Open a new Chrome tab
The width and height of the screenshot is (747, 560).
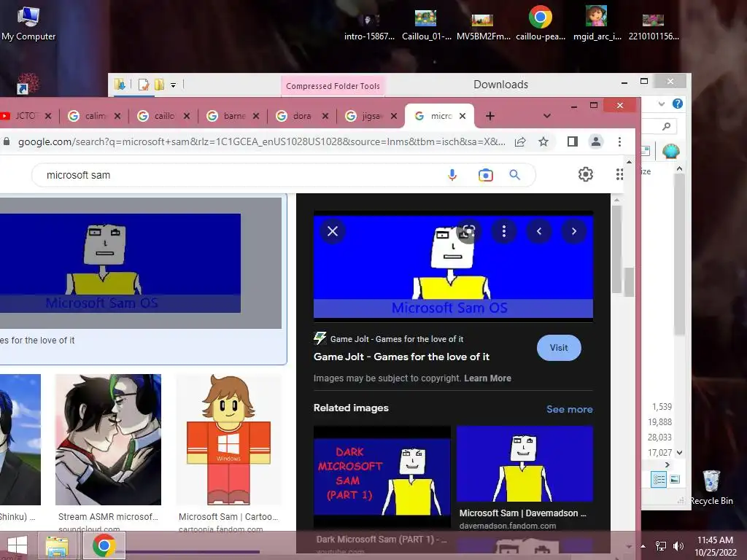coord(489,116)
